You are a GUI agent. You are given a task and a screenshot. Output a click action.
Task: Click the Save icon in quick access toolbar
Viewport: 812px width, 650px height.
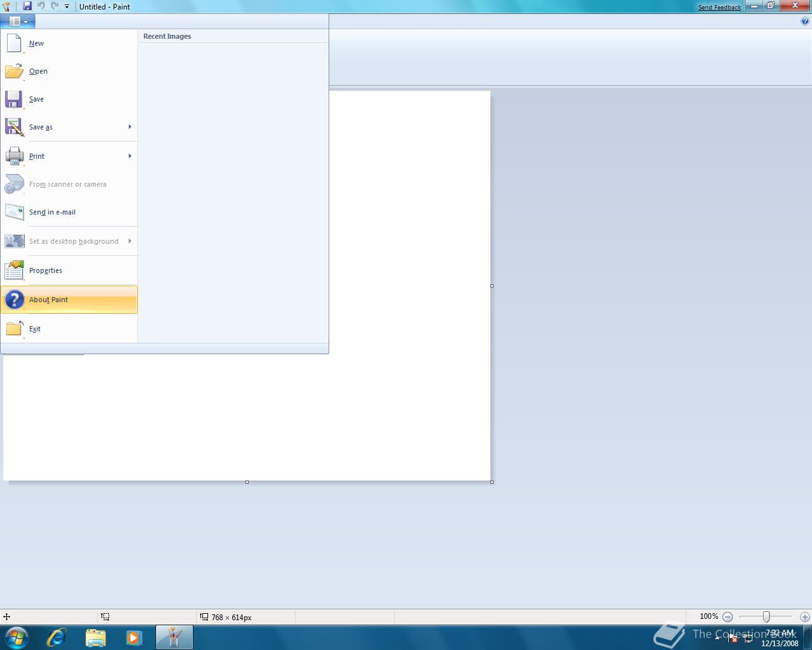coord(27,6)
